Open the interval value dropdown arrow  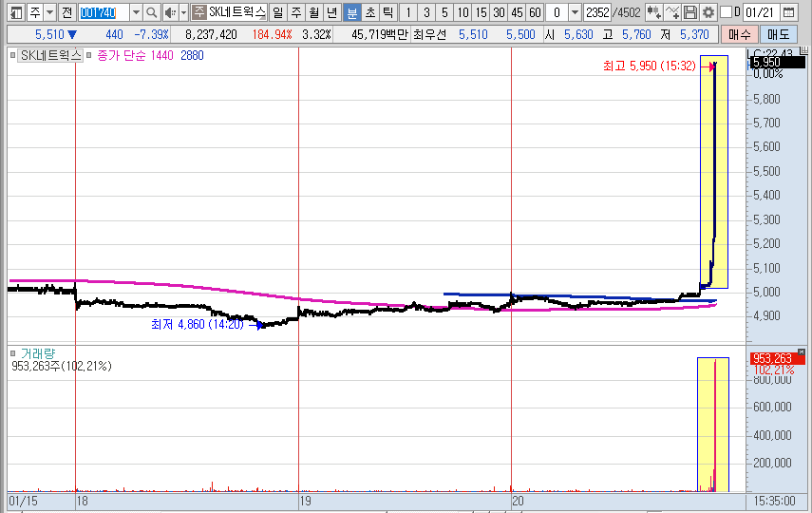pyautogui.click(x=575, y=12)
